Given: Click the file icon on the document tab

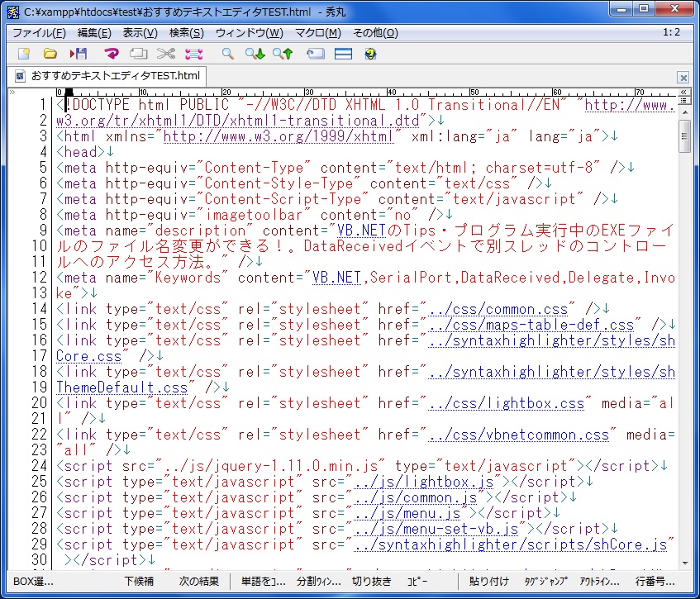Looking at the screenshot, I should 20,76.
